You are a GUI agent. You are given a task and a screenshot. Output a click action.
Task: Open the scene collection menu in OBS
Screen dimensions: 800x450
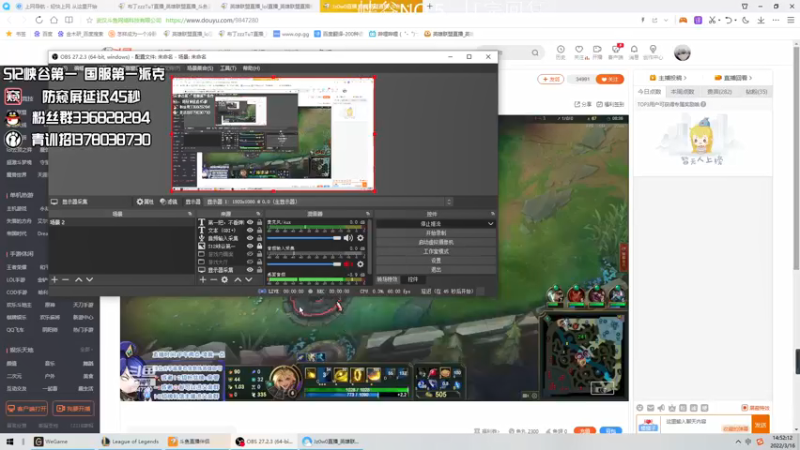[199, 68]
